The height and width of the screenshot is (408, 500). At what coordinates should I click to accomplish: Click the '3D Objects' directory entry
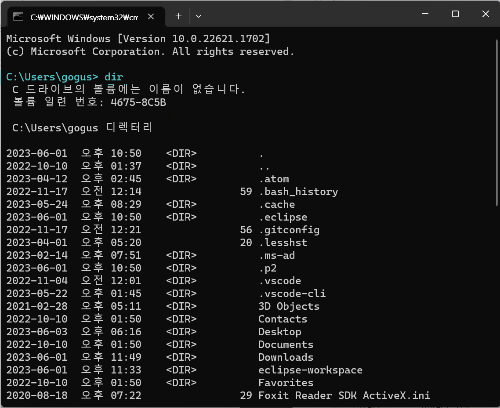tap(289, 306)
